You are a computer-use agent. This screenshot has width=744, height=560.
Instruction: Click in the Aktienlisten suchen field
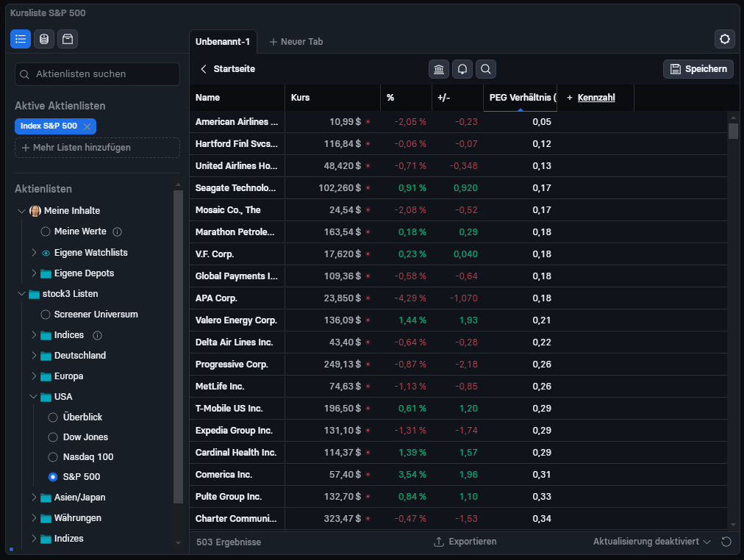click(x=97, y=74)
